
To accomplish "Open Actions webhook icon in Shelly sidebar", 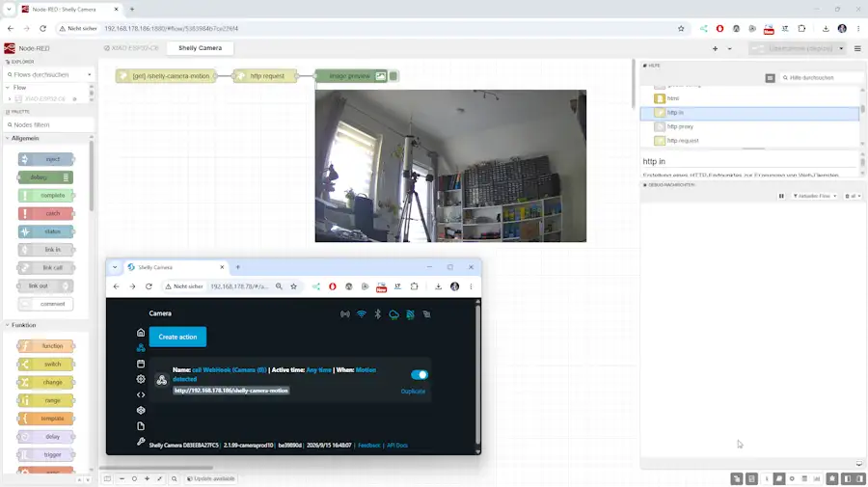I will coord(141,347).
